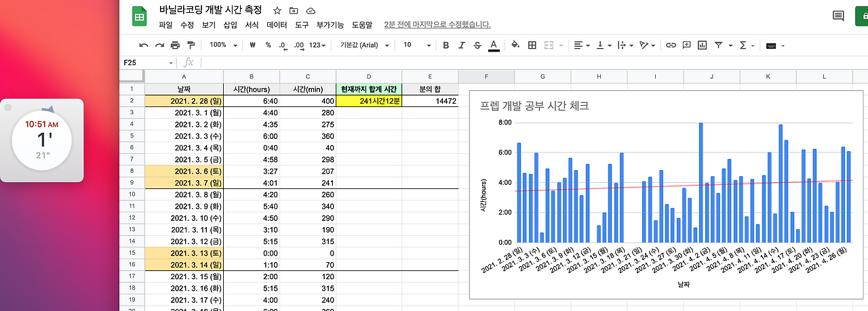
Task: Insert a chart from the toolbar
Action: (703, 45)
